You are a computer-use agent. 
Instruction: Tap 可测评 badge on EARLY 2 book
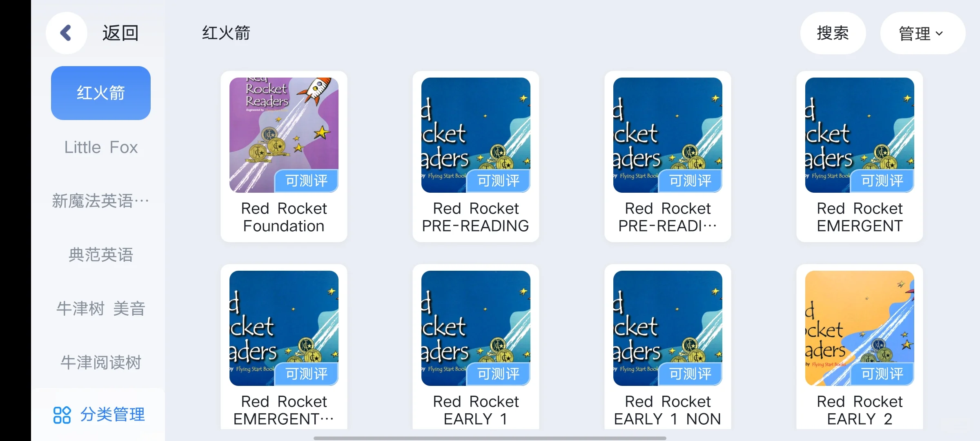click(882, 374)
